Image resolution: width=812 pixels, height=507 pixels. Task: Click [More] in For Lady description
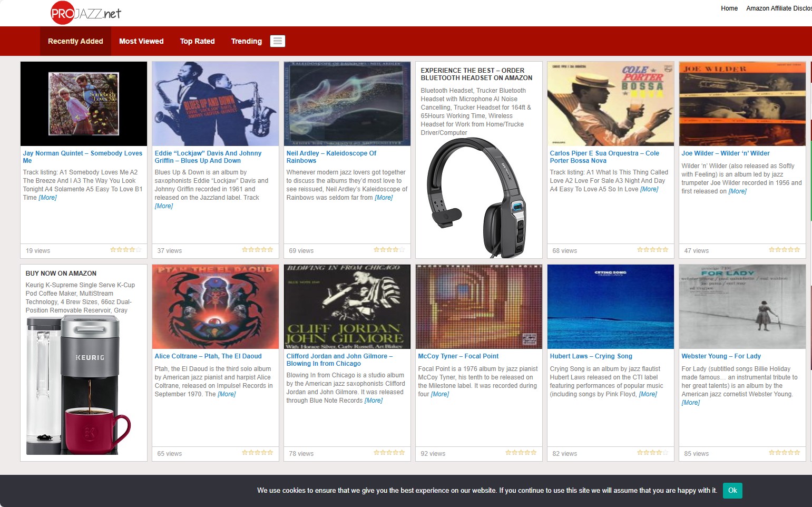point(691,403)
